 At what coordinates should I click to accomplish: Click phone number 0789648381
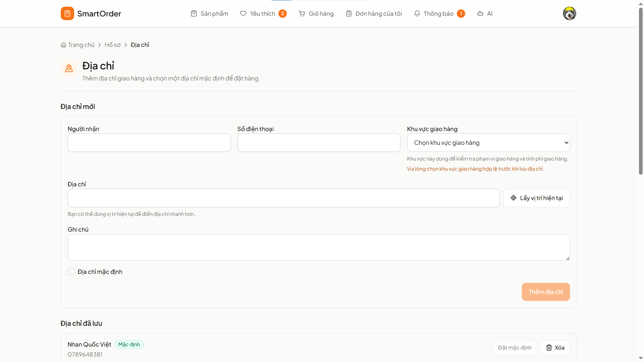(85, 355)
